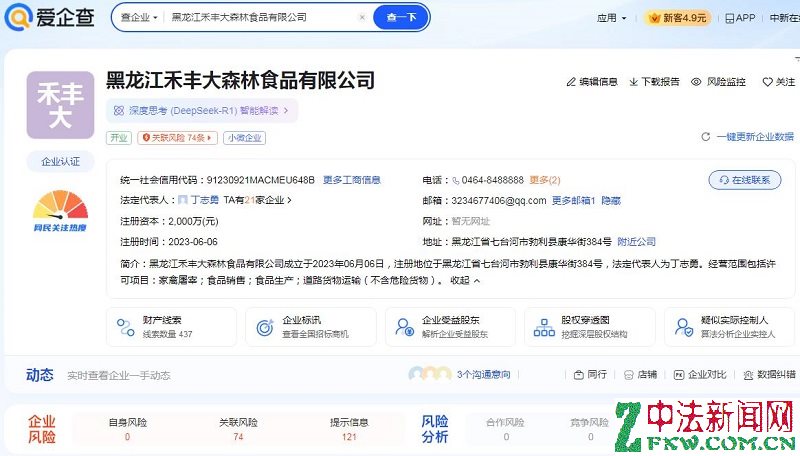The image size is (800, 456).
Task: Open 3个沟通意向 avatars link
Action: 460,374
